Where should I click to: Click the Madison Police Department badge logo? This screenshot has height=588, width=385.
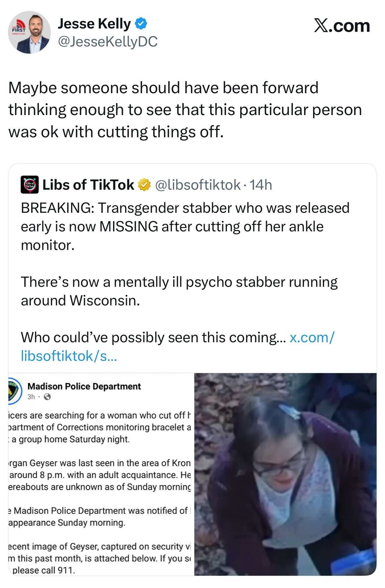tap(14, 391)
